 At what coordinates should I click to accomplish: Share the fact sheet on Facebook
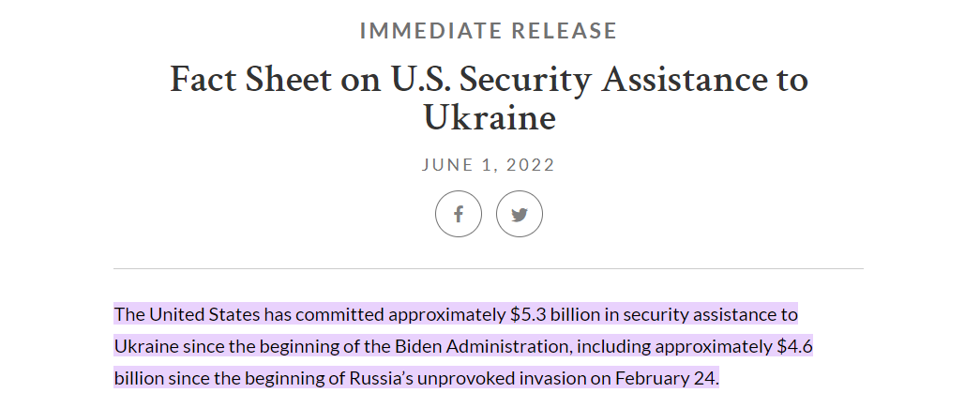click(459, 215)
